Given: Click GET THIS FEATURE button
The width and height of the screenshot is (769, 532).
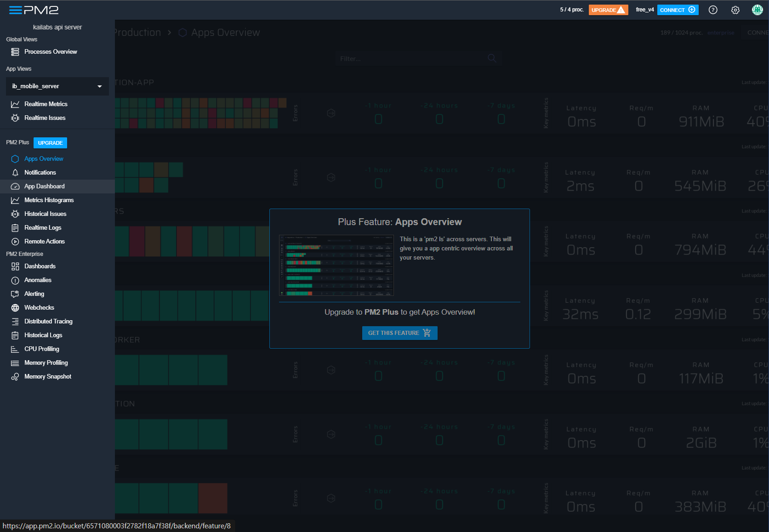Looking at the screenshot, I should point(399,333).
